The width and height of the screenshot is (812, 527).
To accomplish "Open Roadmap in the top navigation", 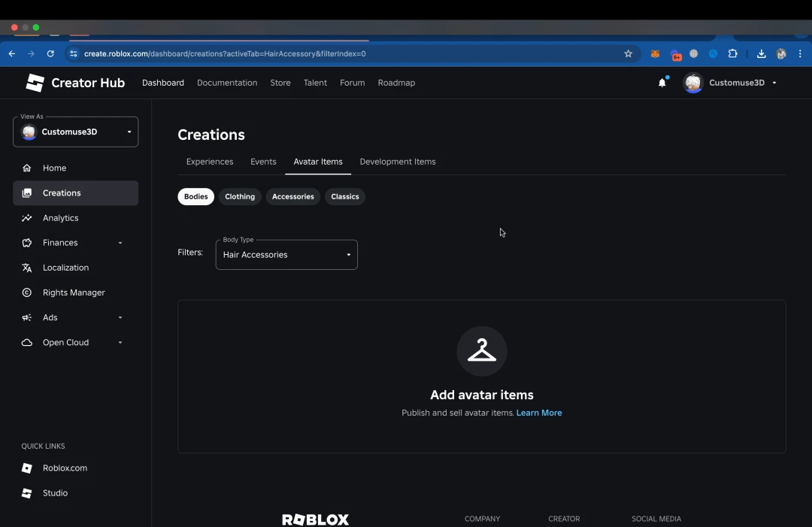I will click(x=396, y=83).
